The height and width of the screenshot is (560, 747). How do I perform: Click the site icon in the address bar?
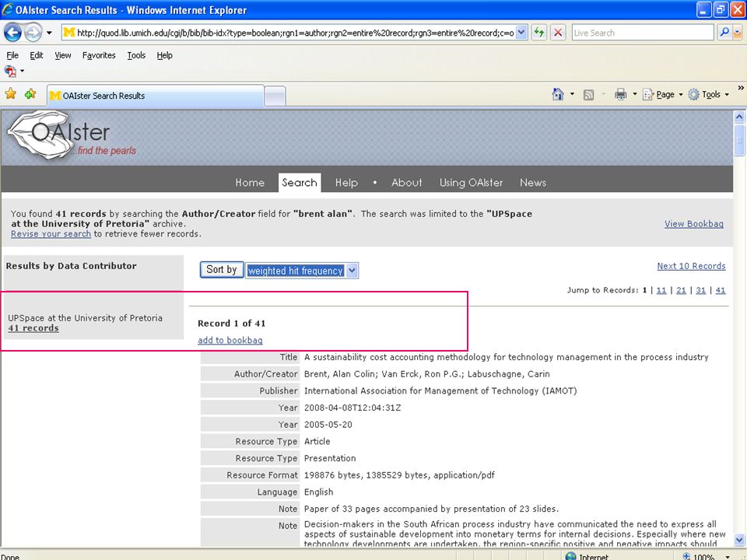click(69, 33)
